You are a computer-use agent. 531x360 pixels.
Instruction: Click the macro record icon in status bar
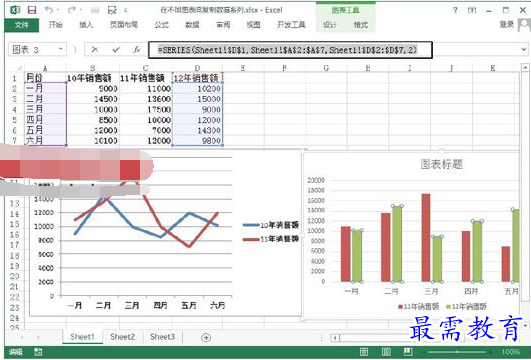38,352
